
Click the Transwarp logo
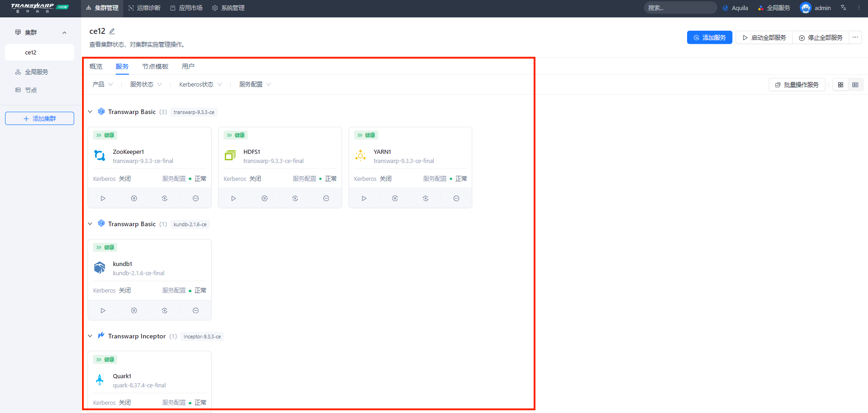39,8
